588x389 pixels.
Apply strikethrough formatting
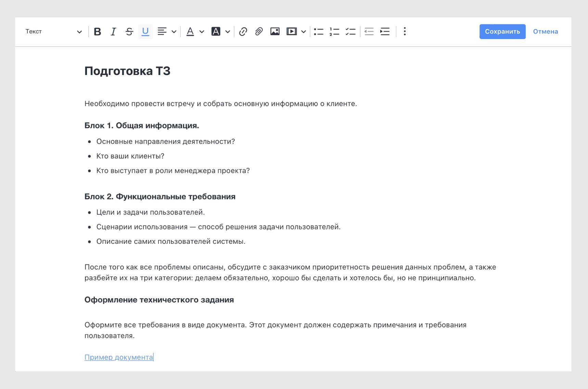pos(129,32)
